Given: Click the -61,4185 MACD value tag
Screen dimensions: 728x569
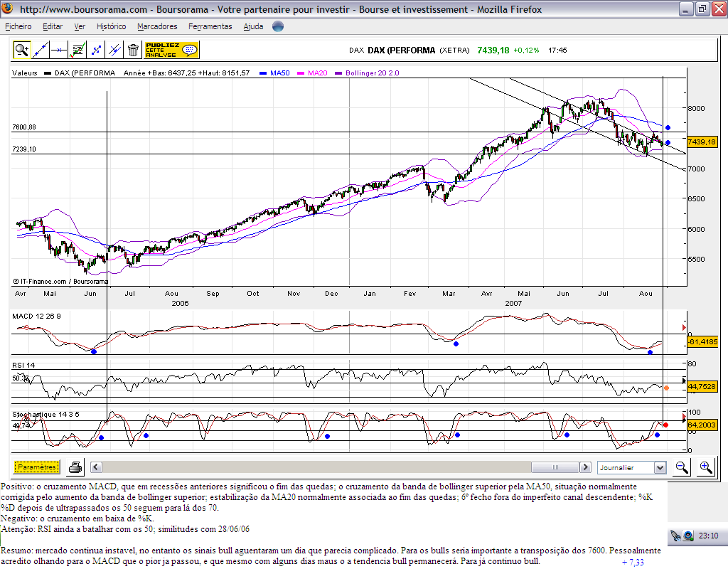Looking at the screenshot, I should click(x=702, y=342).
